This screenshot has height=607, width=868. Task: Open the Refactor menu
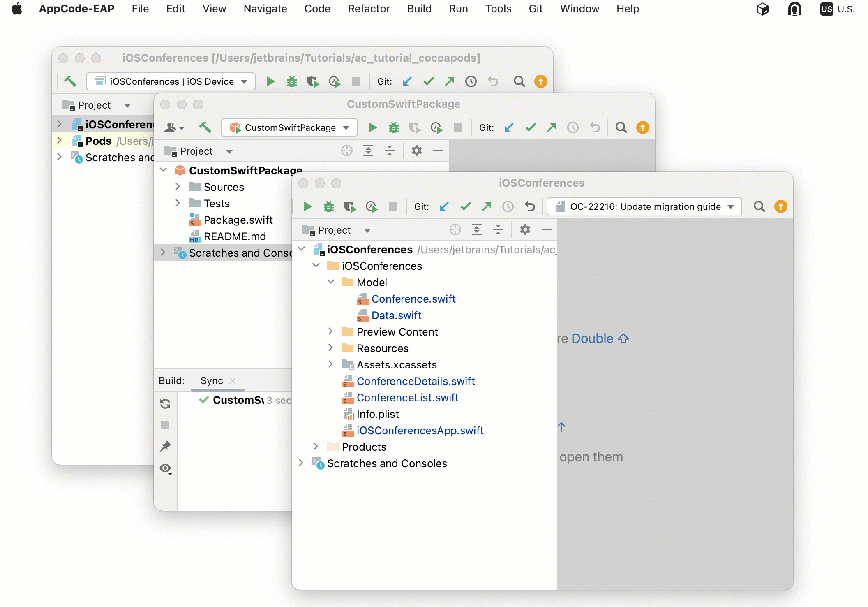369,9
